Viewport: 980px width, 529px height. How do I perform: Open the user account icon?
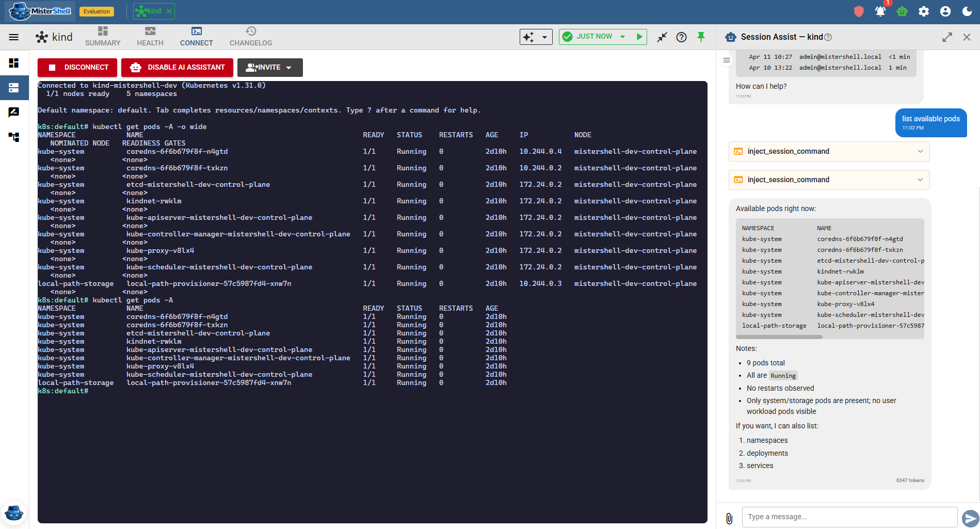click(945, 11)
